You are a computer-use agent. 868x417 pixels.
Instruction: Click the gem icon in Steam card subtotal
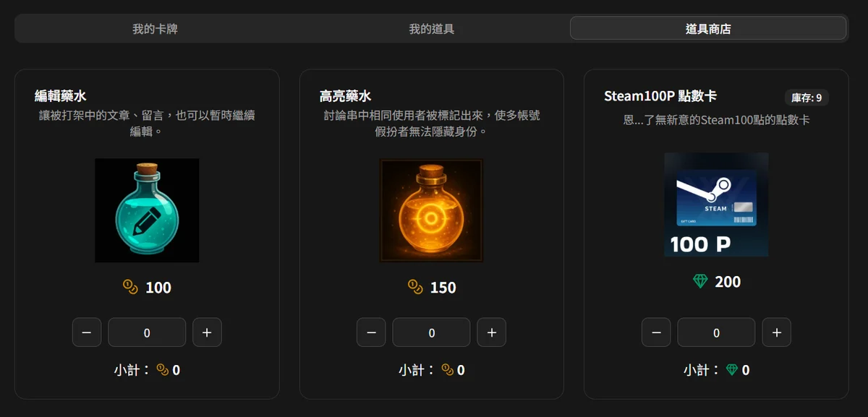[732, 370]
